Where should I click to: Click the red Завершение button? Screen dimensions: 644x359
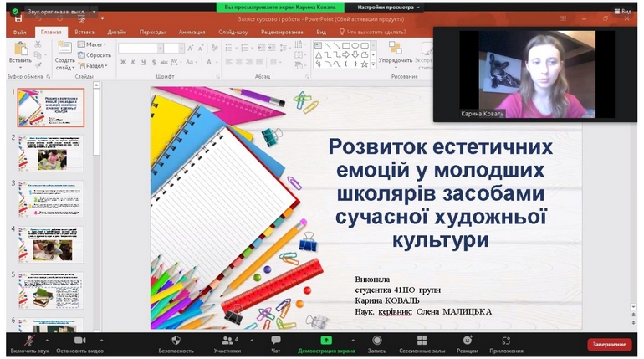click(x=609, y=344)
